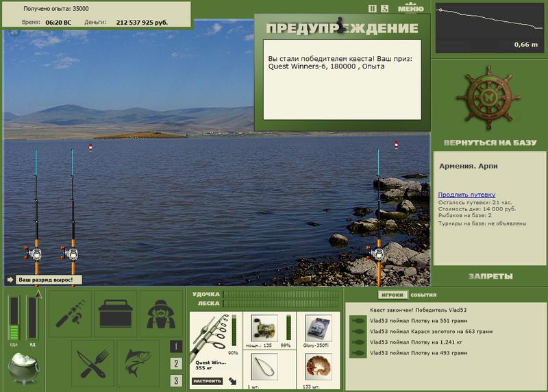Image resolution: width=548 pixels, height=392 pixels.
Task: Click the arrow icon next to Ваш разряд вырос
Action: point(10,280)
